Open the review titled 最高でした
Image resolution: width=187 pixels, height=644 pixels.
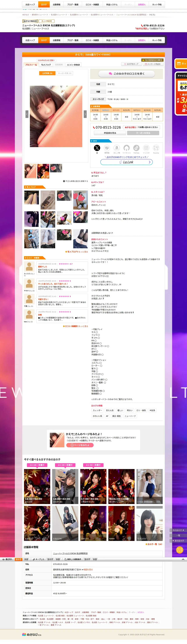coord(42,267)
